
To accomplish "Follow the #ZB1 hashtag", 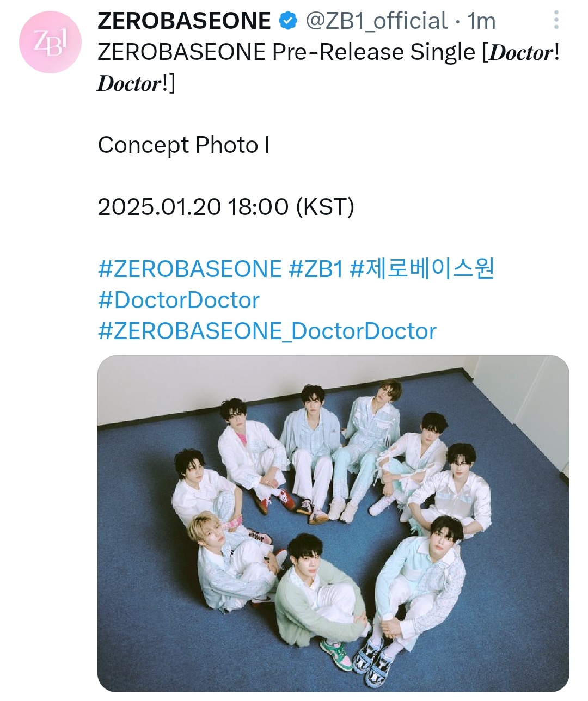I will 316,269.
